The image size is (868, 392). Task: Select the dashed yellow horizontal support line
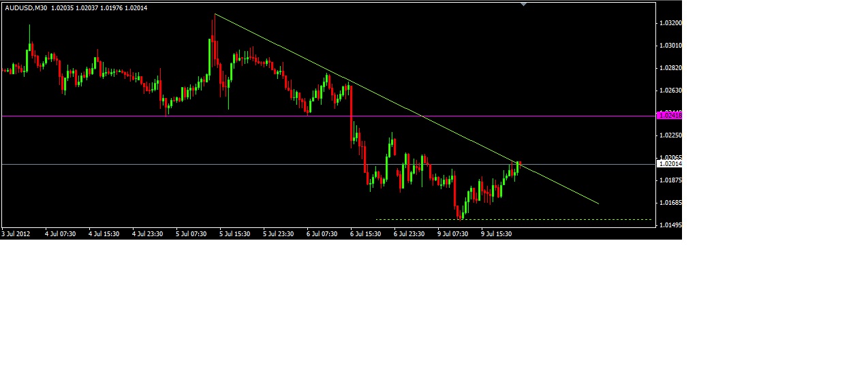pos(514,219)
